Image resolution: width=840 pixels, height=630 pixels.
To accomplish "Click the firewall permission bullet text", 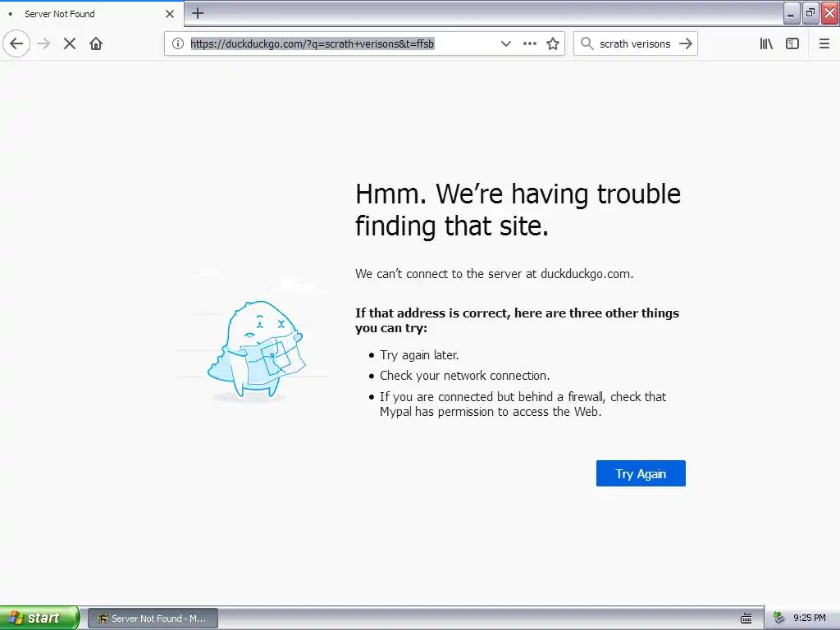I will coord(523,404).
